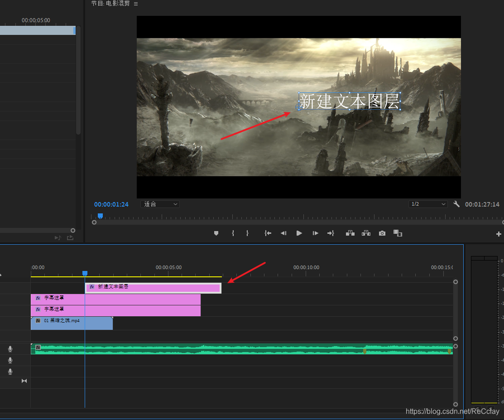
Task: Click the fx badge on the audio clip
Action: point(38,348)
